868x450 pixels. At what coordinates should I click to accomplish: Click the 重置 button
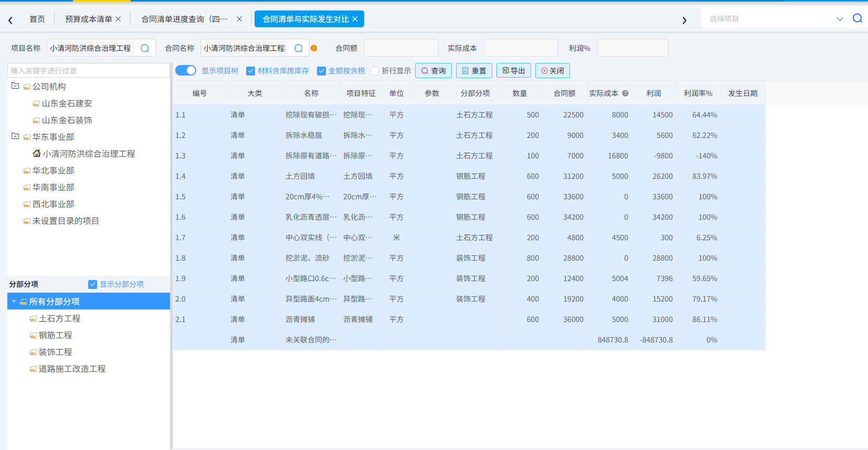pos(474,71)
